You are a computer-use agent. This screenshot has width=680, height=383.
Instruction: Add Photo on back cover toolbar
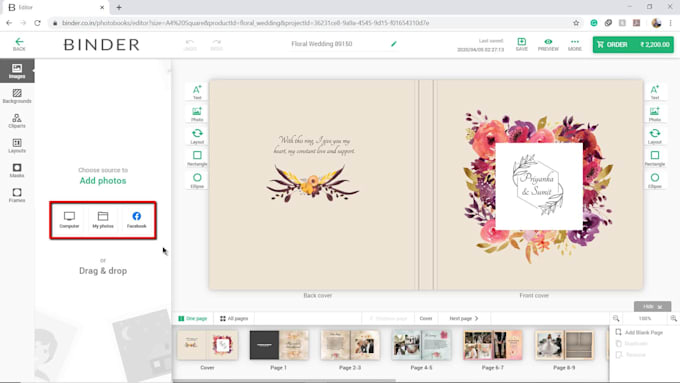197,114
